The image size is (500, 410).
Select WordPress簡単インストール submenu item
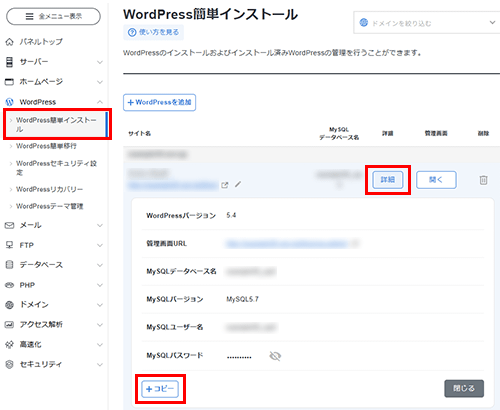tap(56, 124)
